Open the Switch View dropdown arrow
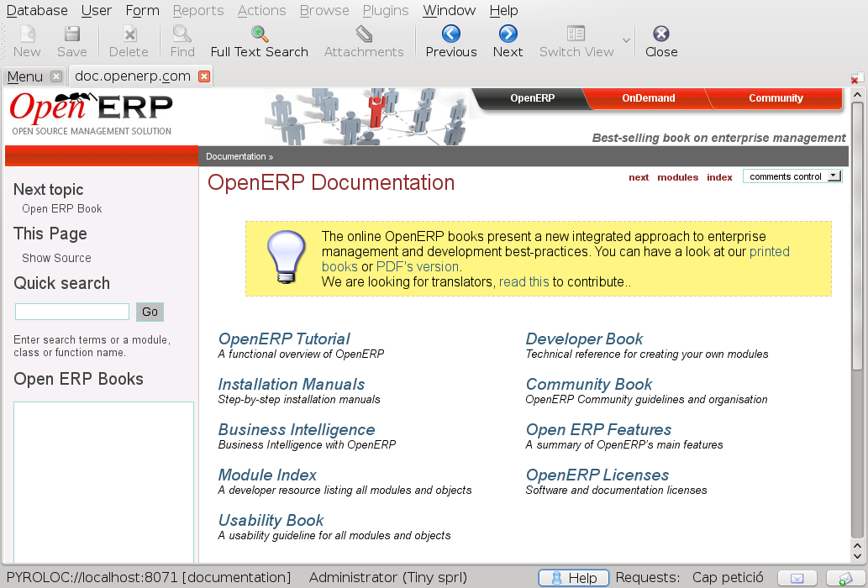Screen dimensions: 868x588 point(626,40)
